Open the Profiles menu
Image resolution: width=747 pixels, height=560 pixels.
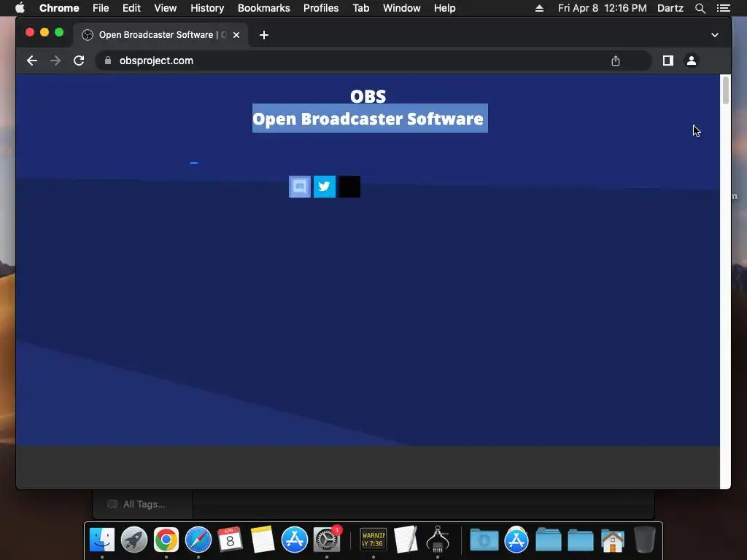coord(321,8)
